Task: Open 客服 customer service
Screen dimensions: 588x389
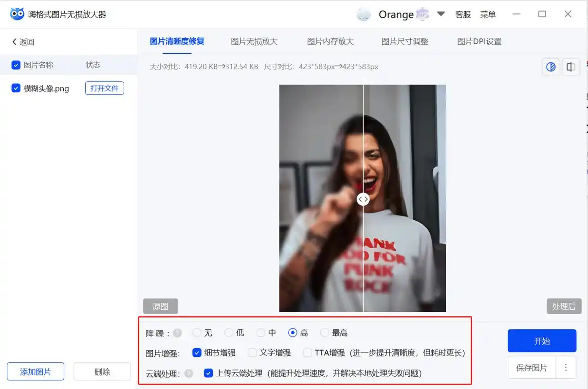Action: 462,14
